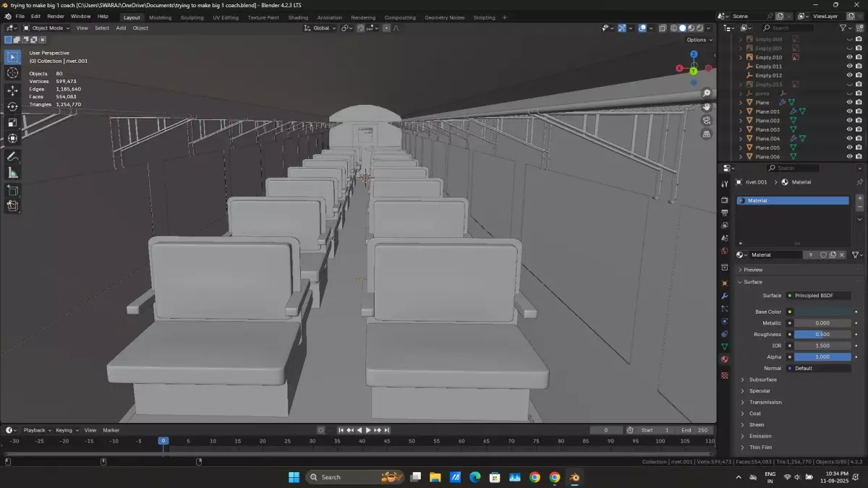Open the File menu
Screen dimensions: 868x488
tap(20, 16)
